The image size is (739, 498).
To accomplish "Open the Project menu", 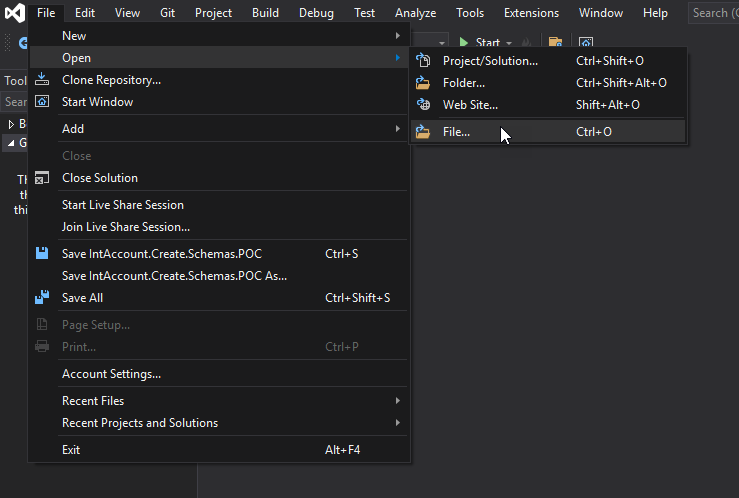I will (x=213, y=13).
